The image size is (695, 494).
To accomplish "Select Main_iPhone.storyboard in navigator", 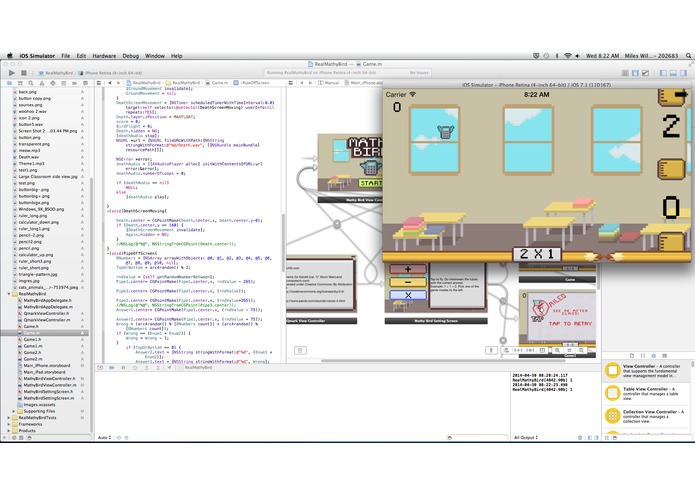I will coord(49,366).
